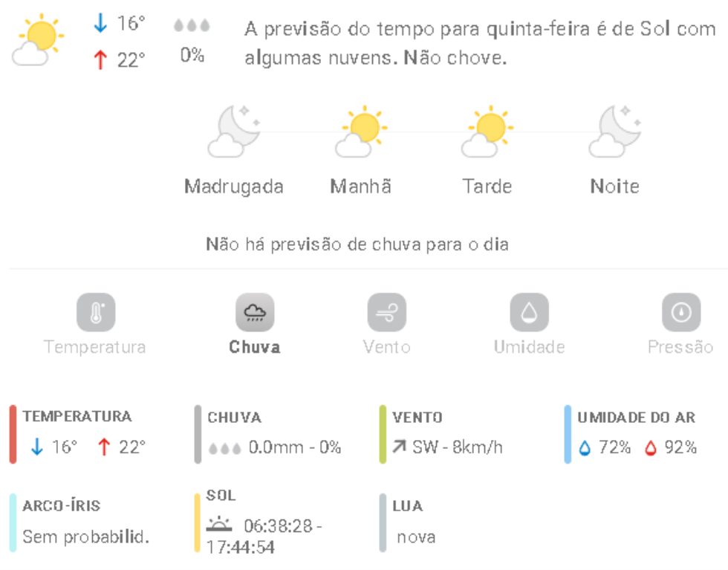Select the Vento wind icon
Viewport: 728px width, 570px height.
click(387, 312)
